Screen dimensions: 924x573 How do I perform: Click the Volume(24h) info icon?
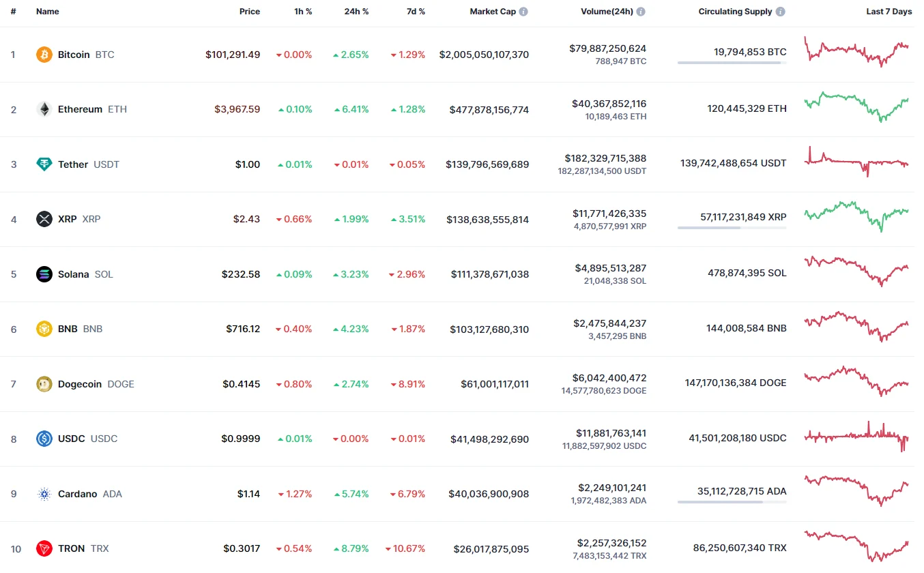[x=641, y=12]
